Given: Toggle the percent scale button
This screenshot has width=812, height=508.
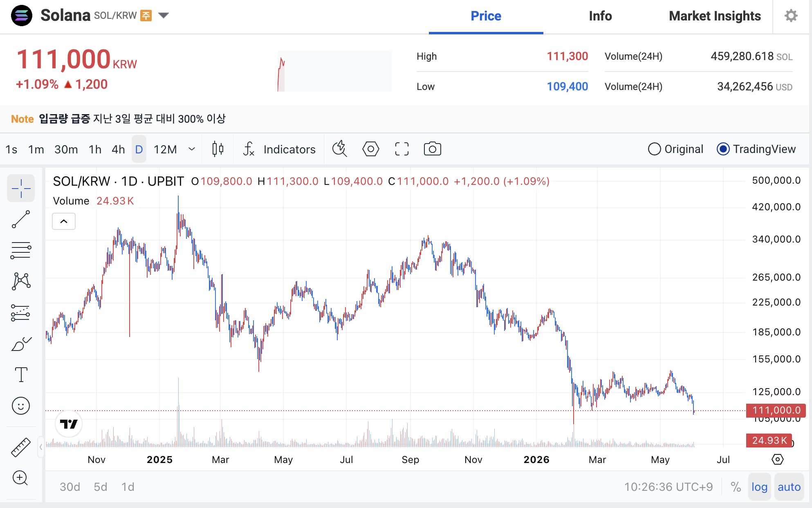Looking at the screenshot, I should pos(736,487).
